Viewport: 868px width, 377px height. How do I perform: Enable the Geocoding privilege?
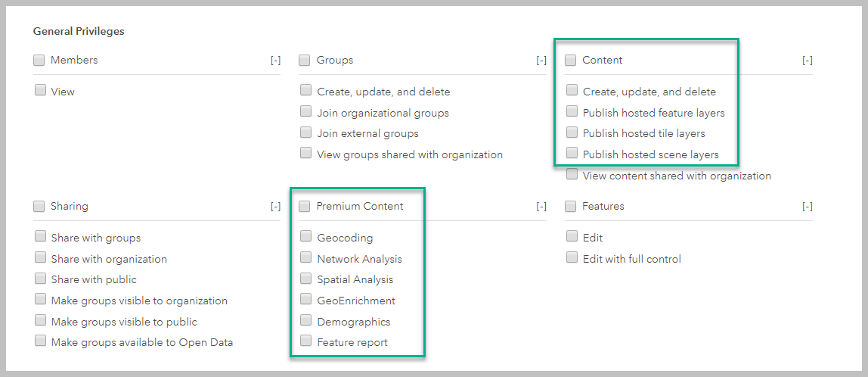(x=305, y=237)
